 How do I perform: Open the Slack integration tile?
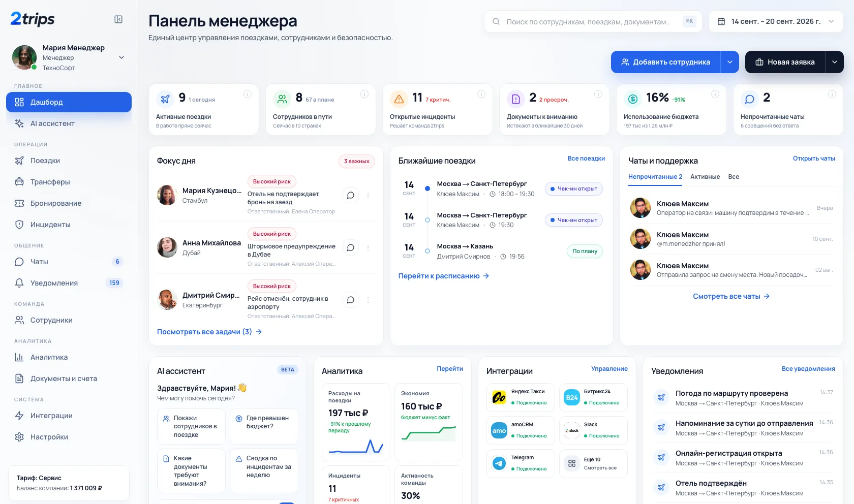pos(593,430)
